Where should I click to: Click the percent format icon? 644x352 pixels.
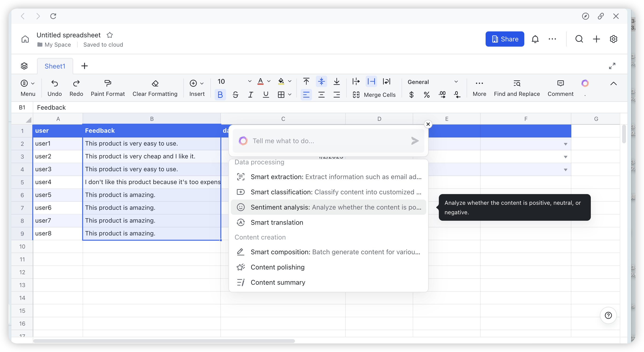click(x=427, y=95)
